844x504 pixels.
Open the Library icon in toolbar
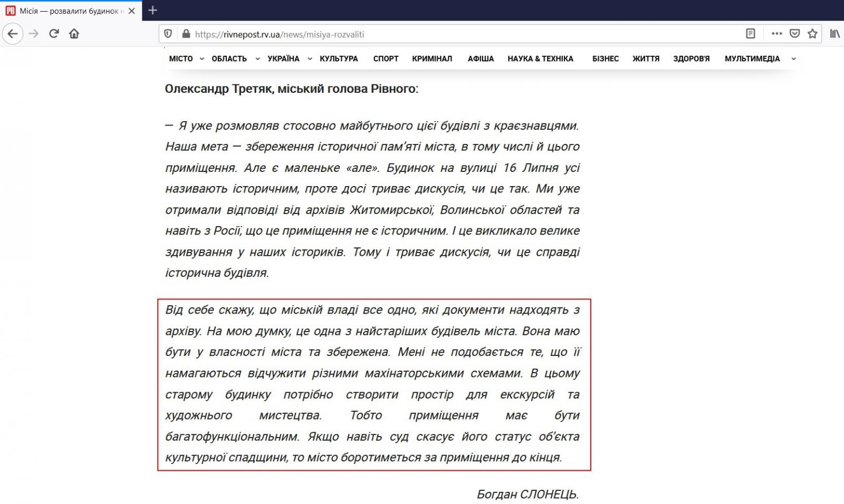click(x=835, y=34)
